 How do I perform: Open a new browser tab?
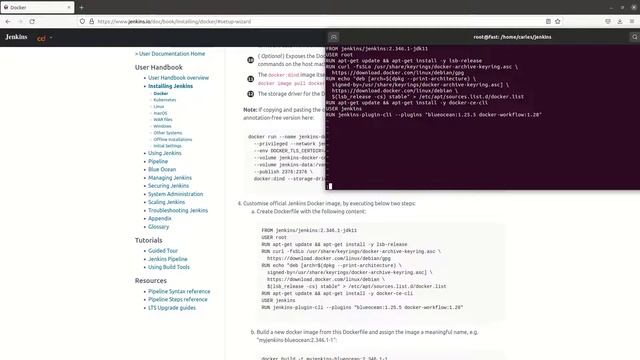point(82,7)
